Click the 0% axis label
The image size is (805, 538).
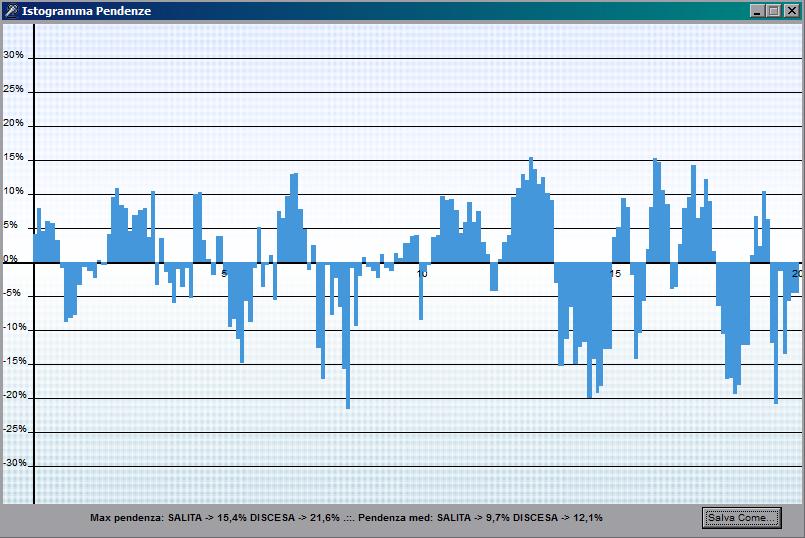point(10,259)
